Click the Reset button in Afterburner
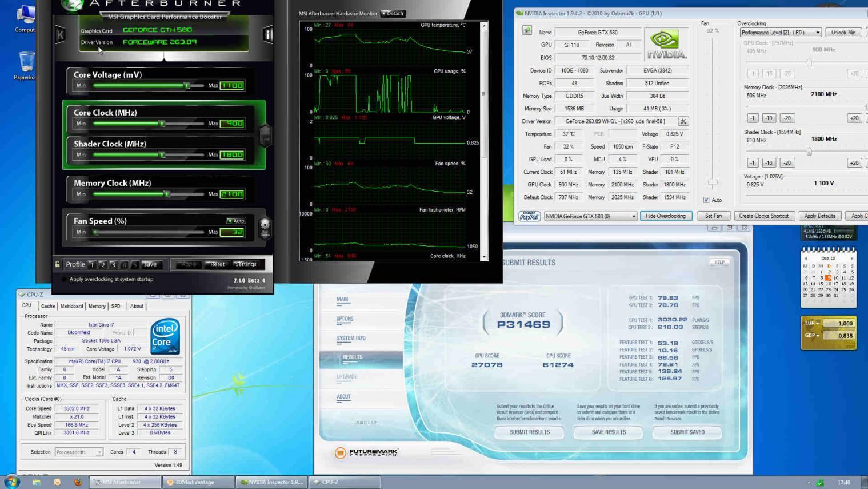This screenshot has height=489, width=868. [x=217, y=264]
